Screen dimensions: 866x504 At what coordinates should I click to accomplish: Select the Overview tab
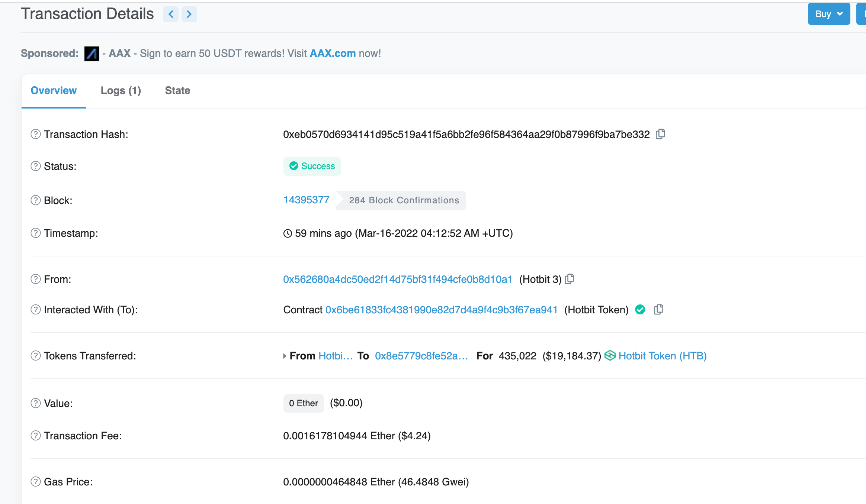tap(54, 90)
